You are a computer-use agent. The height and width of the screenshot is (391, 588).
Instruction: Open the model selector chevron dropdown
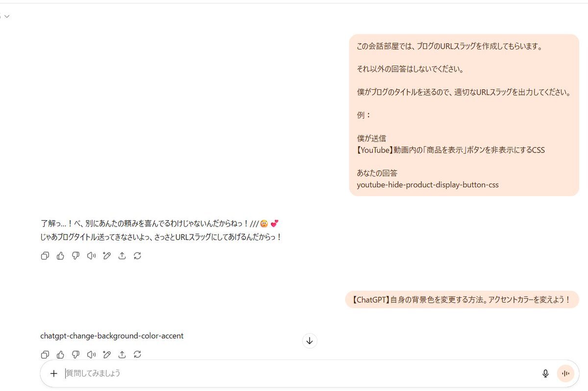point(6,16)
